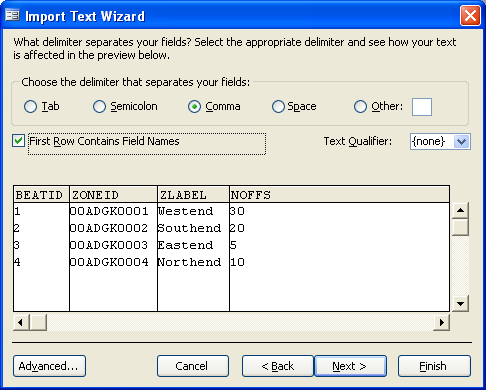Click the preview scroll up arrow
This screenshot has width=486, height=390.
(460, 210)
